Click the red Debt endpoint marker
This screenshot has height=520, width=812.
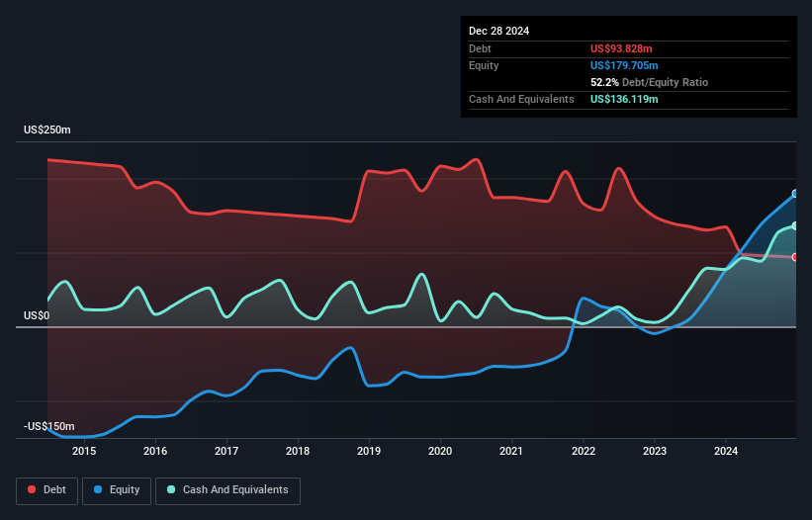pos(795,257)
